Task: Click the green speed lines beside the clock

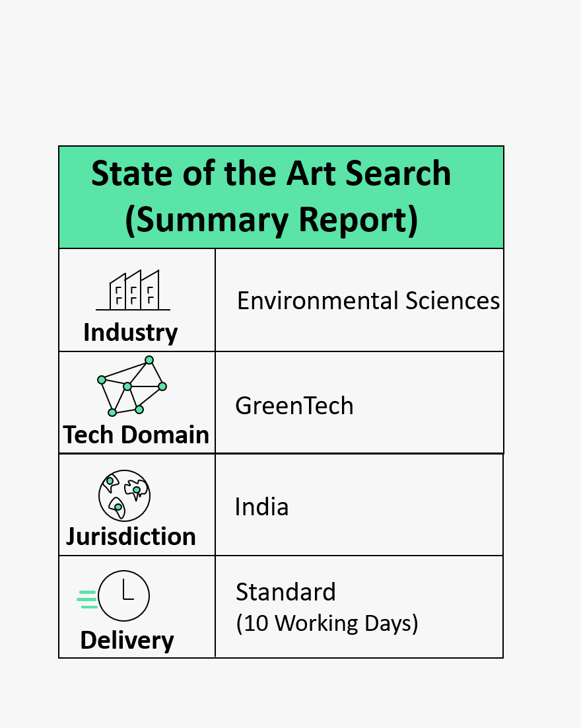Action: coord(86,599)
